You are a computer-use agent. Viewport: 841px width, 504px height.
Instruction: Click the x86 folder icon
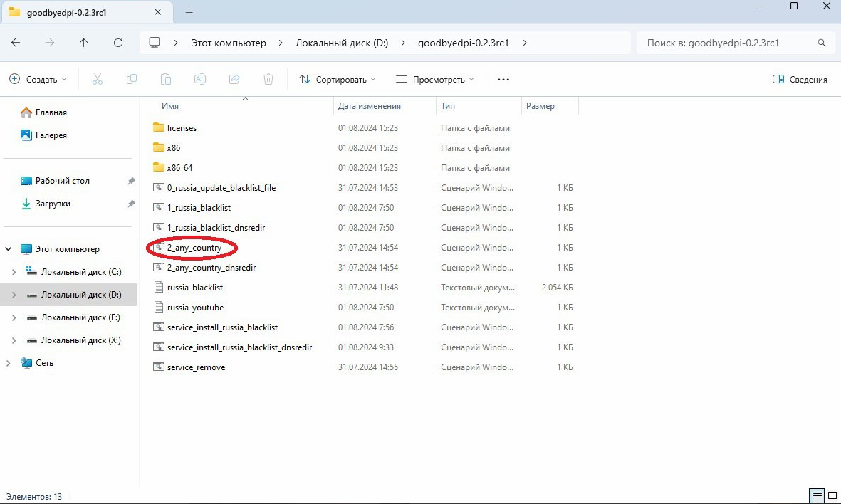158,147
